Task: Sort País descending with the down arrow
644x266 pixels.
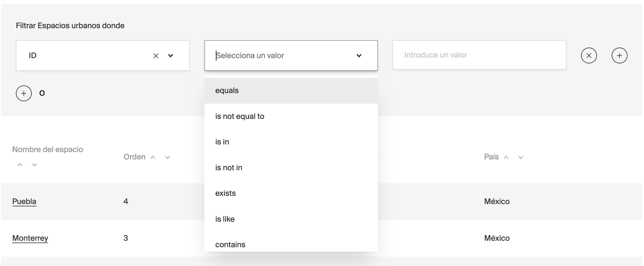Action: (x=520, y=157)
